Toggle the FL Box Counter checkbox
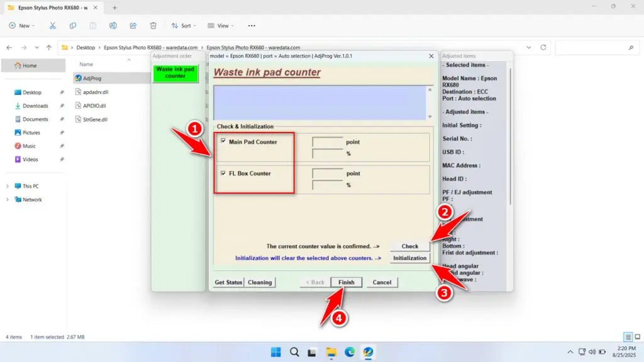Screen dimensions: 644x362 (223, 173)
